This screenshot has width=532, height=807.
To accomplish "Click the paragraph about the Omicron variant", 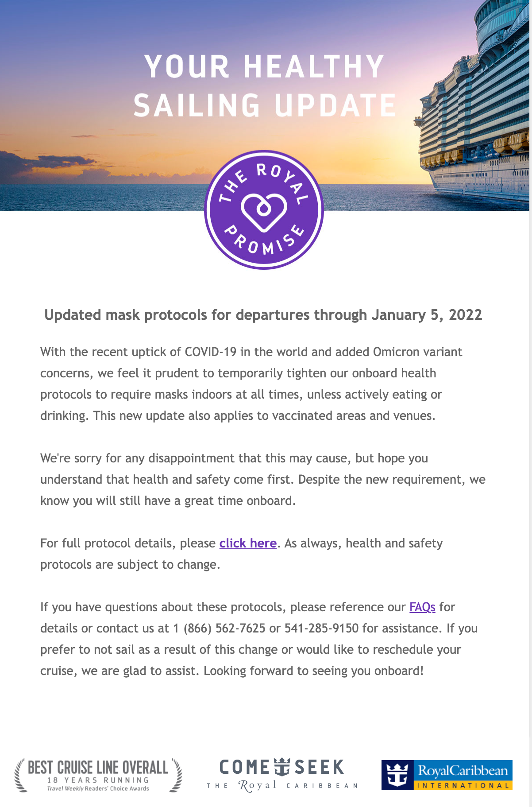I will click(251, 384).
